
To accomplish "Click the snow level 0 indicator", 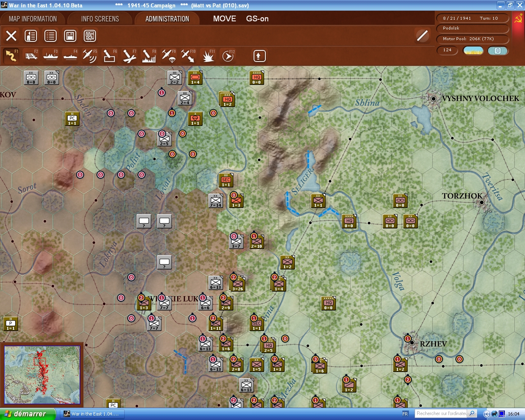I will click(x=498, y=50).
